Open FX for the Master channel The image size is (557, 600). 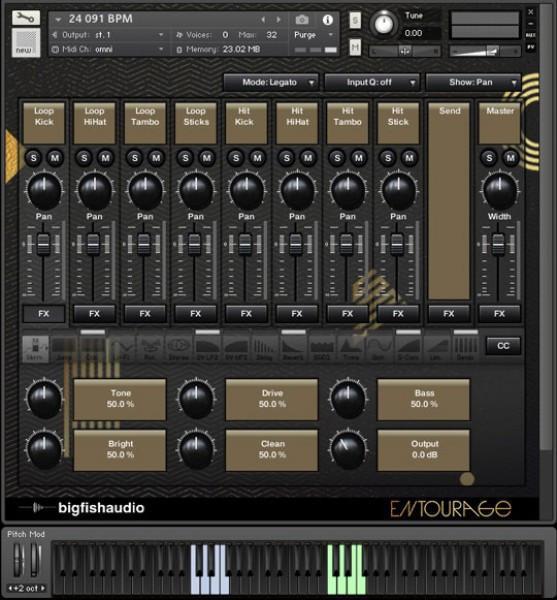[500, 314]
